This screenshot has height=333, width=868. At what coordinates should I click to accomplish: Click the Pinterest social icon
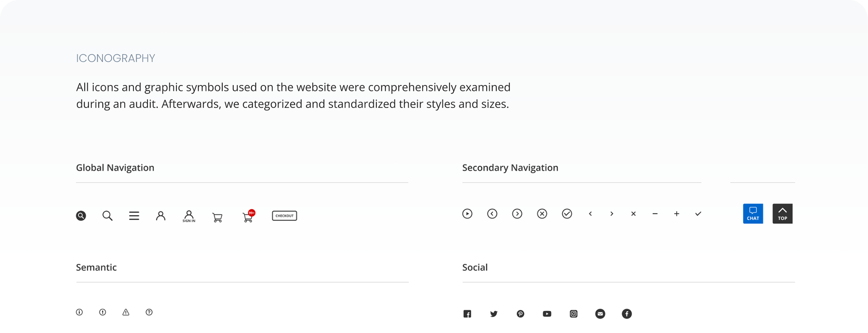click(x=520, y=314)
